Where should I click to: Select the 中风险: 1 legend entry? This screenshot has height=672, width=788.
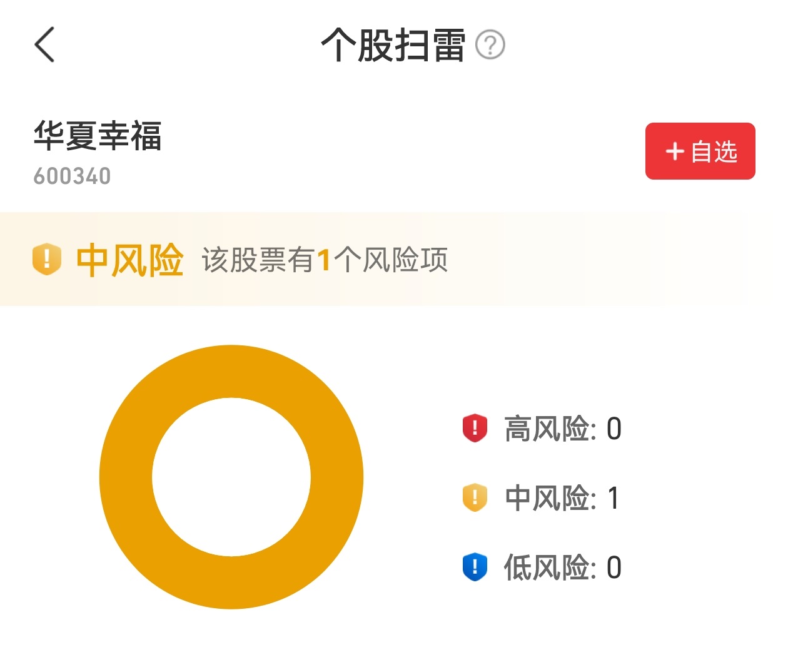click(x=562, y=498)
